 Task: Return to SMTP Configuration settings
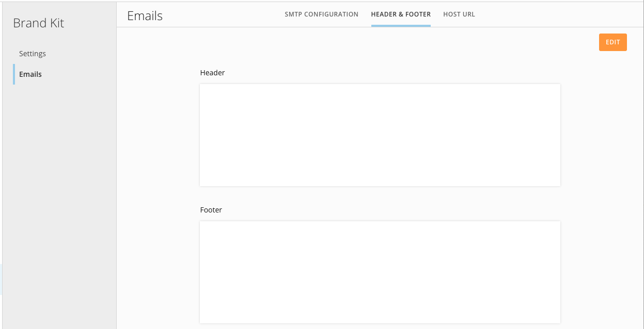pyautogui.click(x=321, y=14)
